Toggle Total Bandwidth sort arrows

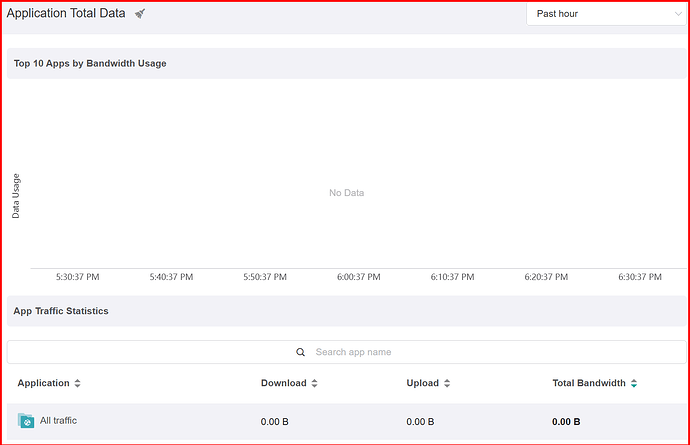pyautogui.click(x=634, y=383)
